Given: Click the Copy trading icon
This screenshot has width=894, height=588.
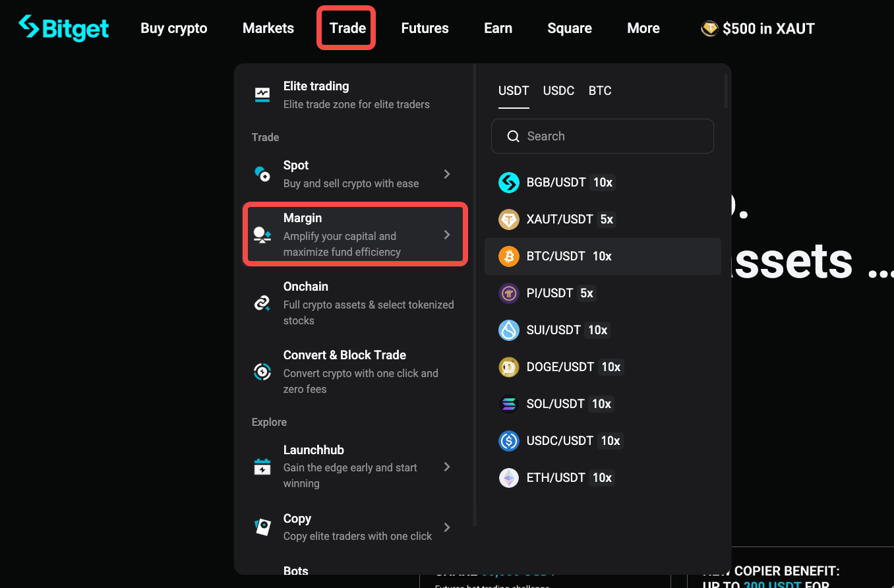Looking at the screenshot, I should coord(262,527).
